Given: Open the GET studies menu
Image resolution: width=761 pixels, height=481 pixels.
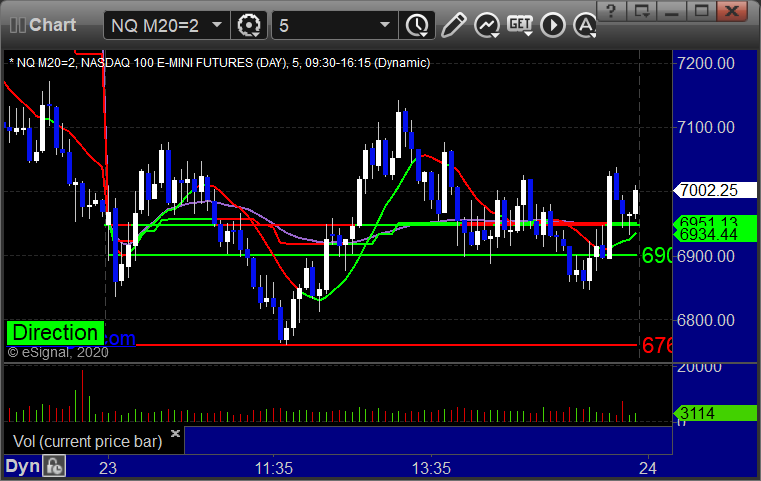Looking at the screenshot, I should tap(520, 25).
